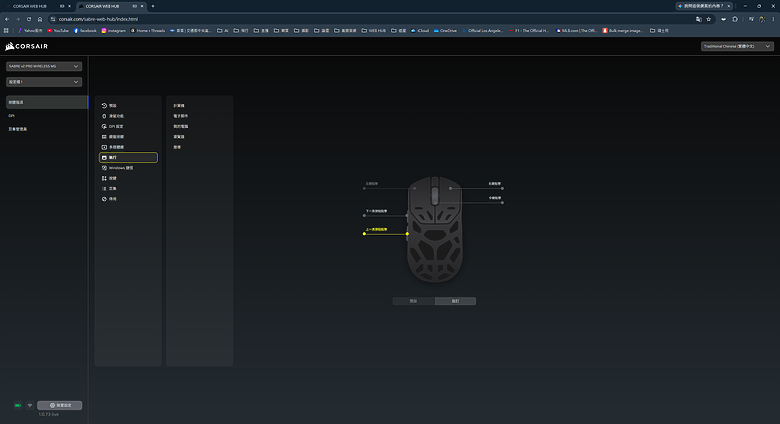Click the device settings gear button
This screenshot has width=780, height=424.
point(60,406)
